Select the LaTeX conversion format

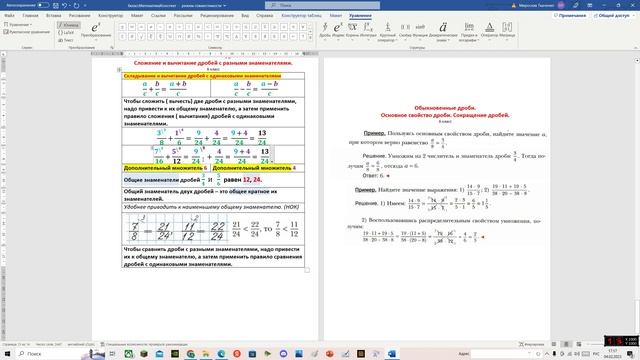66,33
